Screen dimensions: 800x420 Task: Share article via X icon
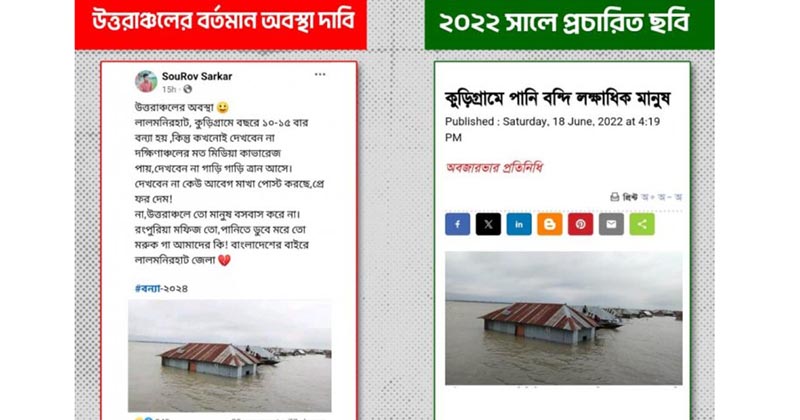[488, 224]
